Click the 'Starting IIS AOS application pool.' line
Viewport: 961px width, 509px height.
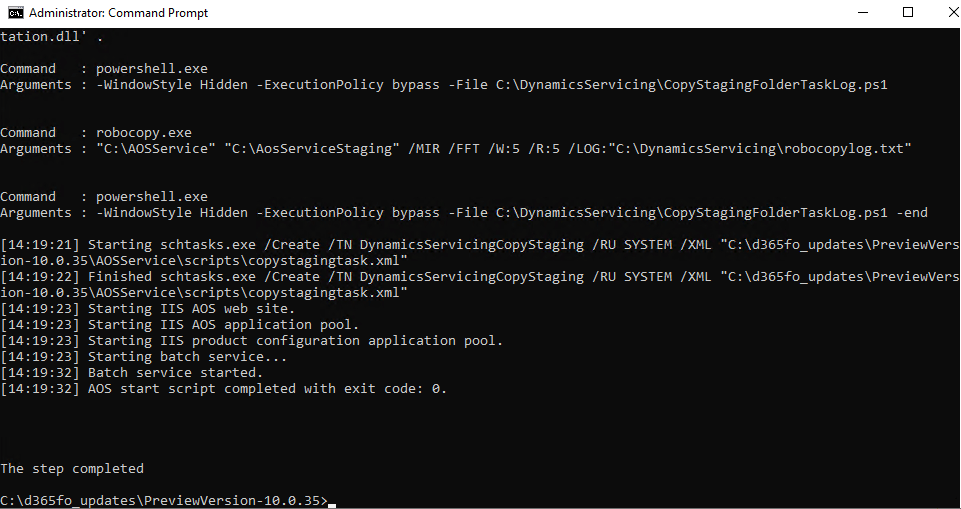pyautogui.click(x=180, y=325)
